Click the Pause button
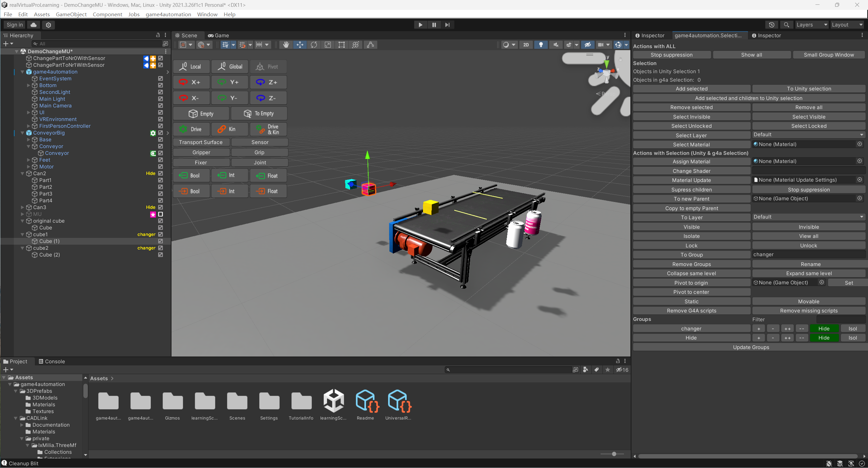 [x=434, y=25]
